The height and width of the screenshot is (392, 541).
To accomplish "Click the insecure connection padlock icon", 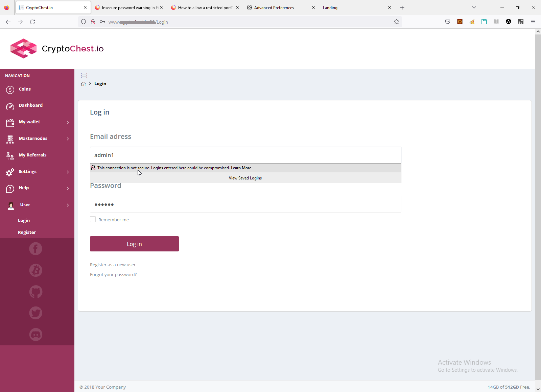I will click(93, 22).
